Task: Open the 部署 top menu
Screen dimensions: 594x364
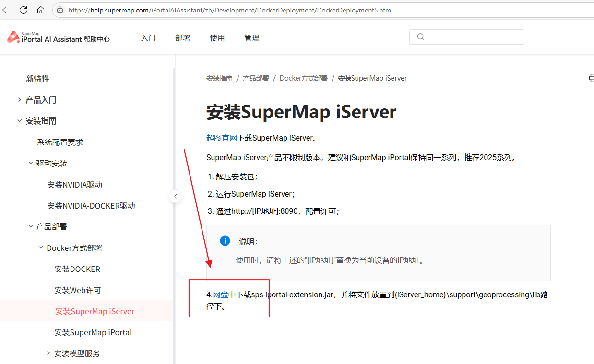Action: pyautogui.click(x=183, y=38)
